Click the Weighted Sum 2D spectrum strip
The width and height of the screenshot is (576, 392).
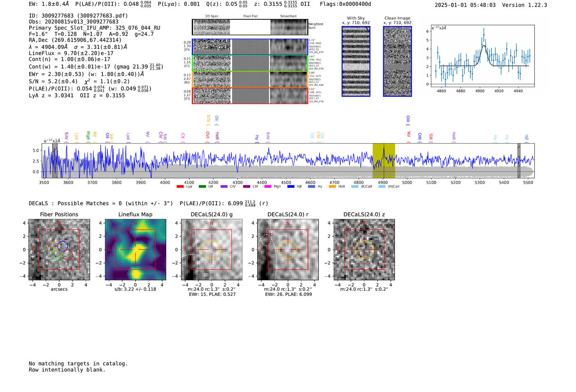point(250,27)
